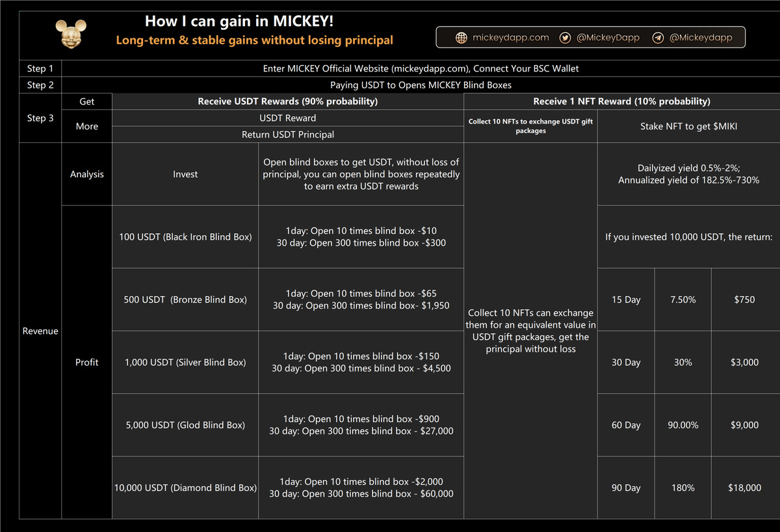Click the 'How I can gain in MICKEY!' title
The image size is (780, 532).
[239, 21]
